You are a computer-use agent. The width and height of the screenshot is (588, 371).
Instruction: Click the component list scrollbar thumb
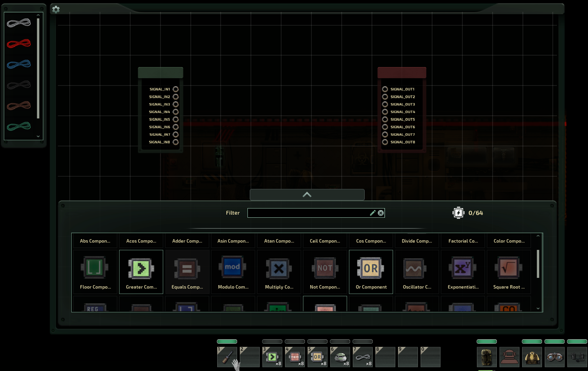(x=538, y=264)
